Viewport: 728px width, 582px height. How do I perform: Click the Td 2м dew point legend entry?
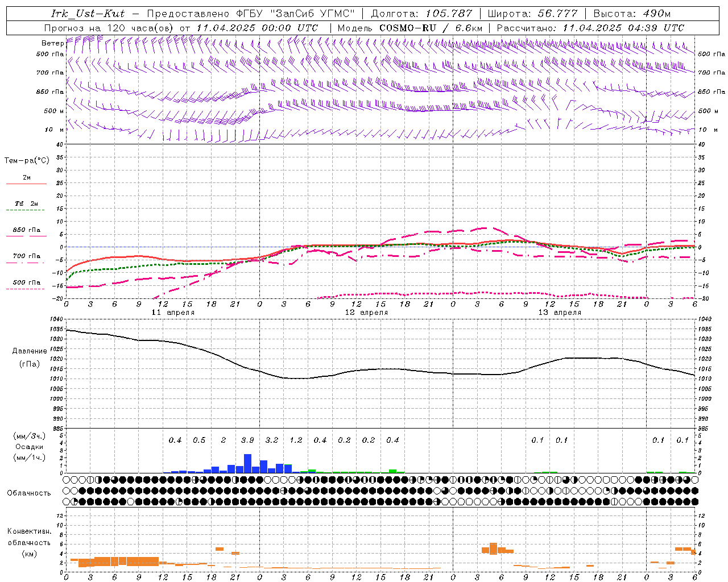(x=26, y=203)
